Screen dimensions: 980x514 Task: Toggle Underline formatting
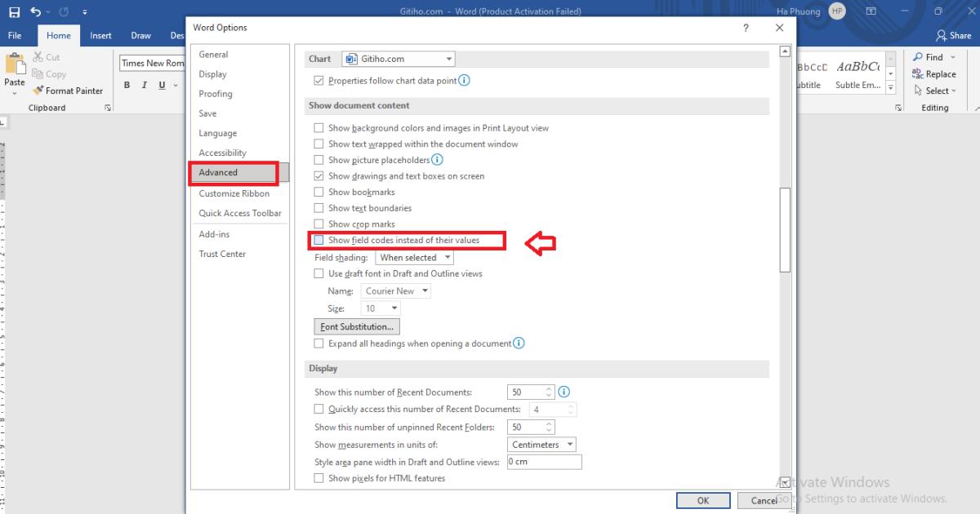[x=163, y=85]
